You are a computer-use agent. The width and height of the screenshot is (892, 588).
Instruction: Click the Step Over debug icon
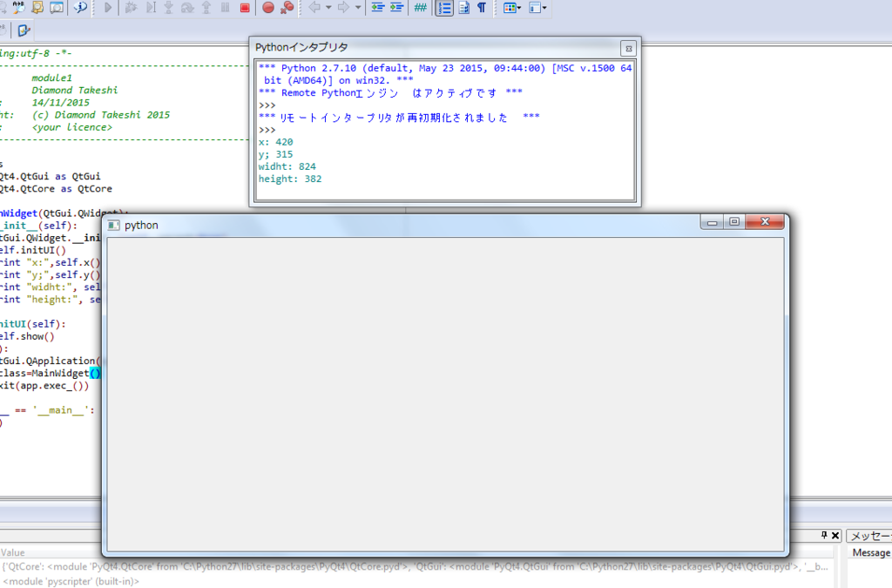click(187, 7)
